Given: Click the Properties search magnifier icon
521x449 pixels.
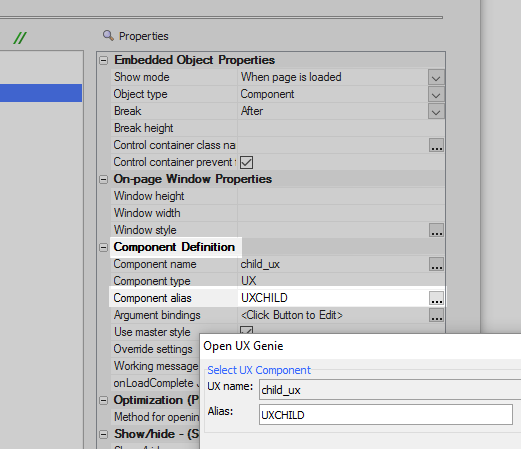Looking at the screenshot, I should click(108, 35).
